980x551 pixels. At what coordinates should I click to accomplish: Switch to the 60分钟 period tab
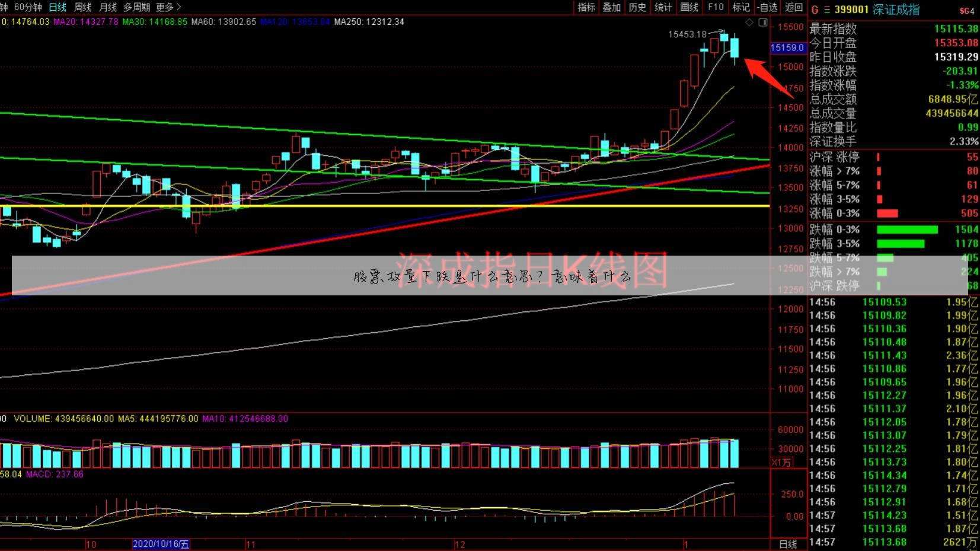28,7
